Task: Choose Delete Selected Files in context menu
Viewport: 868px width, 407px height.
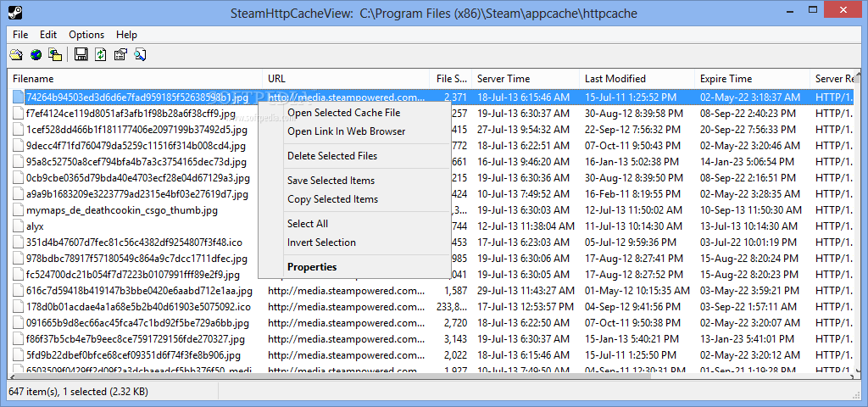Action: coord(354,156)
